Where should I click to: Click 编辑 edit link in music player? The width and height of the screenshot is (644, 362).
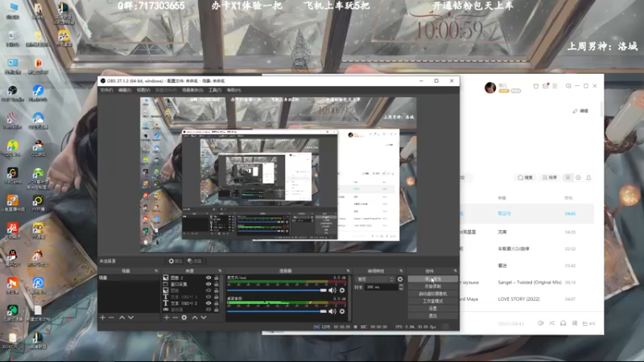(580, 111)
